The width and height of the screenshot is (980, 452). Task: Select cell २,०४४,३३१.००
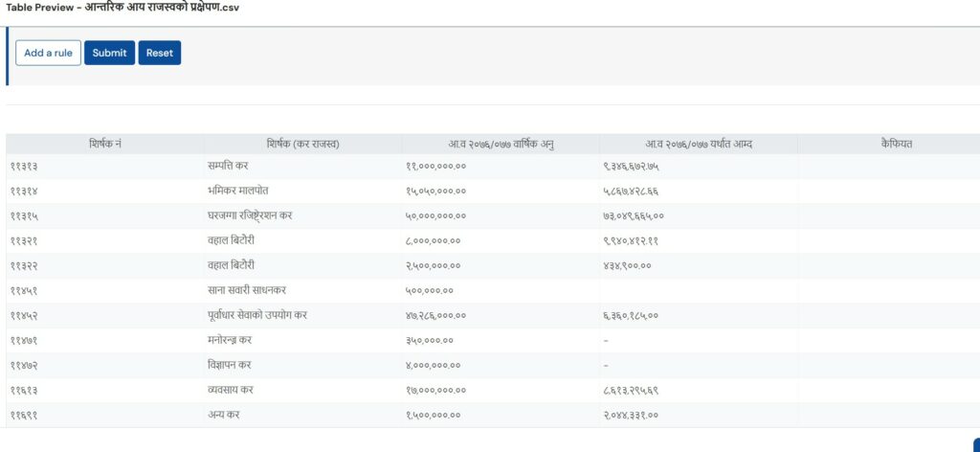698,415
